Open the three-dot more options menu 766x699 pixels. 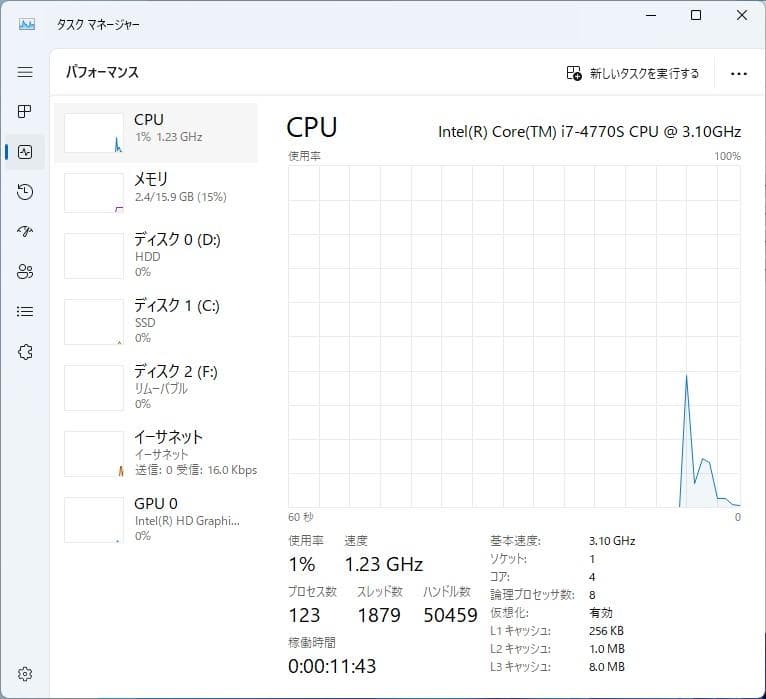coord(739,74)
